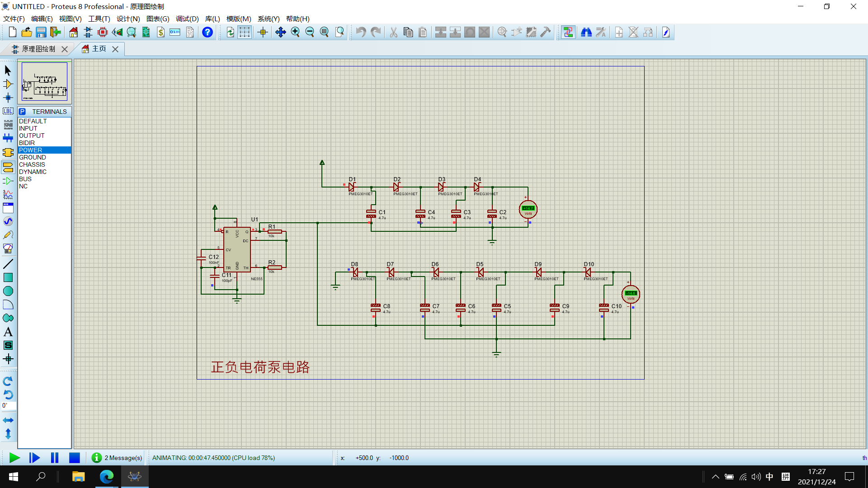Select the Probe Mode tool
Viewport: 868px width, 488px height.
pos(8,235)
